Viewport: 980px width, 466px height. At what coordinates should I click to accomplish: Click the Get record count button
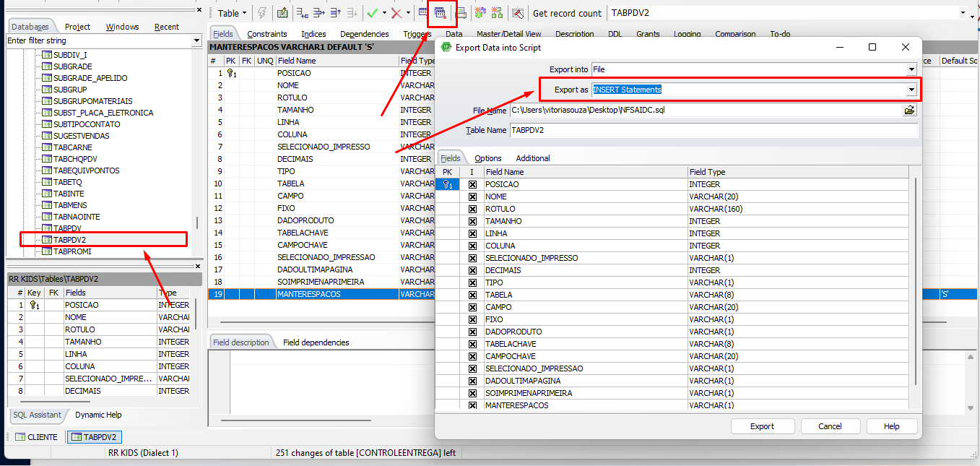[x=567, y=13]
